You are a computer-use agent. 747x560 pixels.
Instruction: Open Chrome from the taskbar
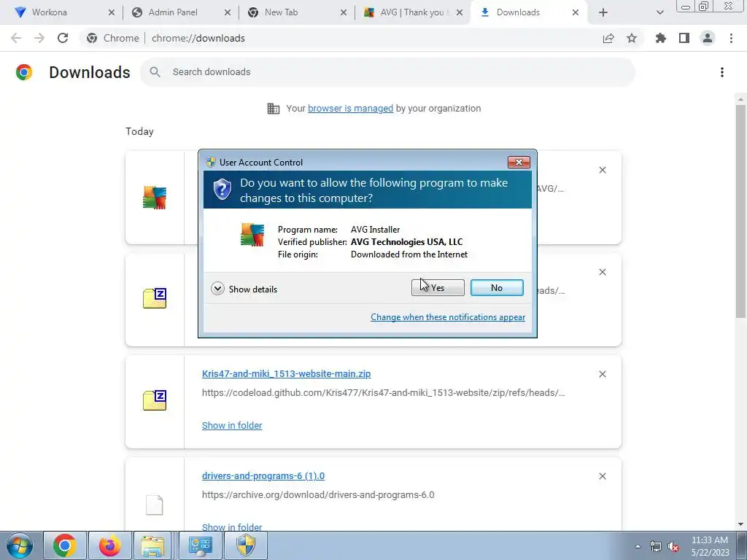click(x=65, y=545)
